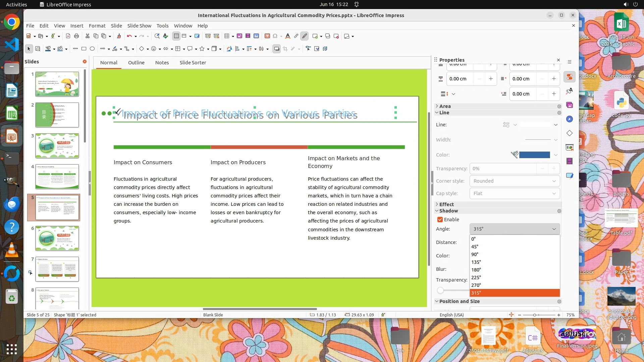This screenshot has width=644, height=362.
Task: Click the Export as PDF icon
Action: tap(68, 36)
